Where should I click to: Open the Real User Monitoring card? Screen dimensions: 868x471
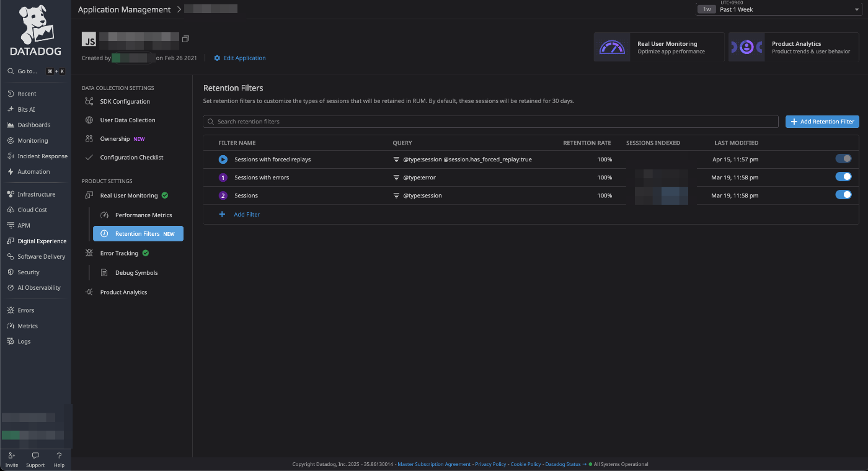(659, 47)
